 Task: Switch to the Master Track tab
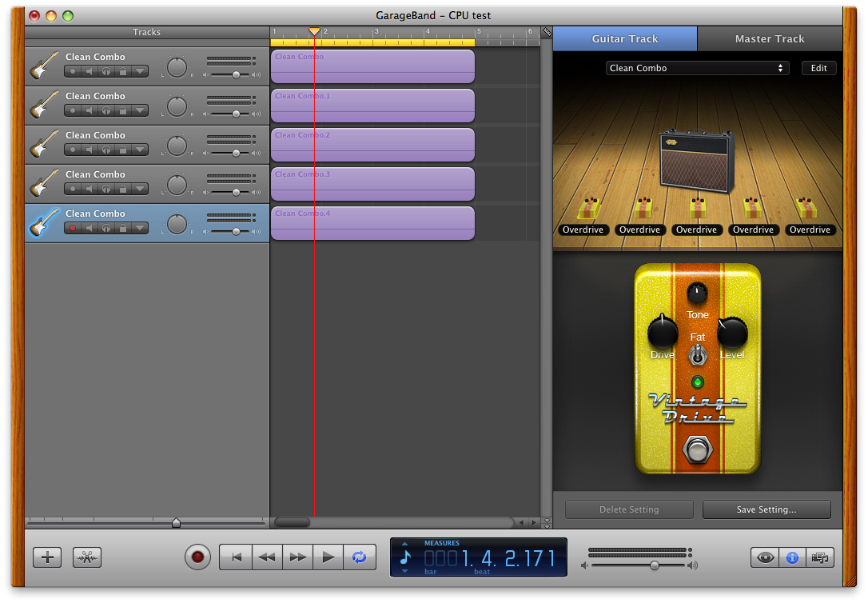pos(770,38)
